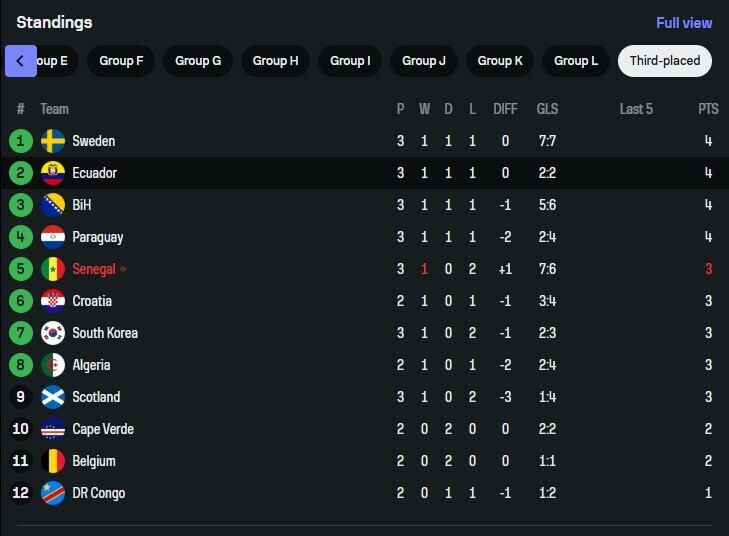
Task: Open the Senegal team name link
Action: (x=94, y=269)
